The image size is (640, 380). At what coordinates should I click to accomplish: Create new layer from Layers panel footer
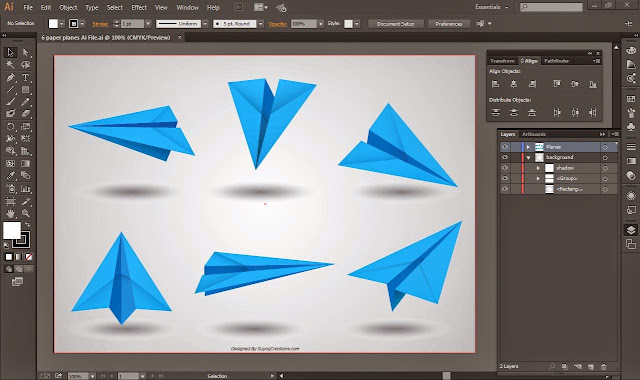click(591, 367)
